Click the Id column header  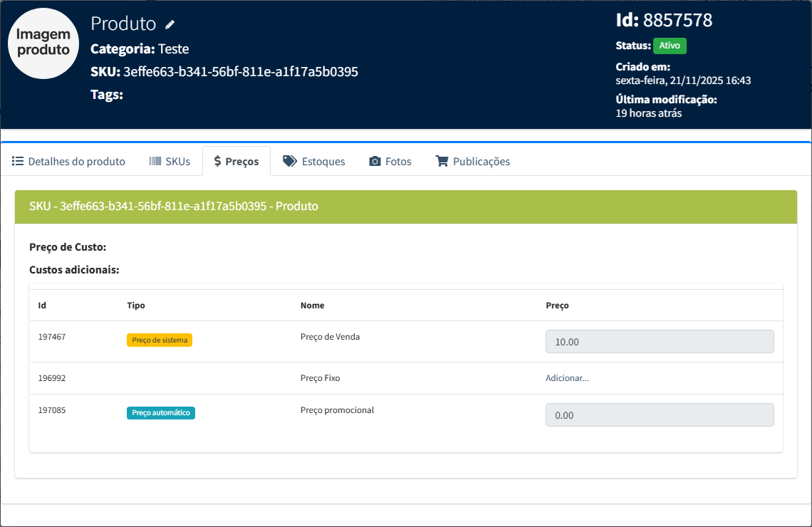tap(42, 306)
